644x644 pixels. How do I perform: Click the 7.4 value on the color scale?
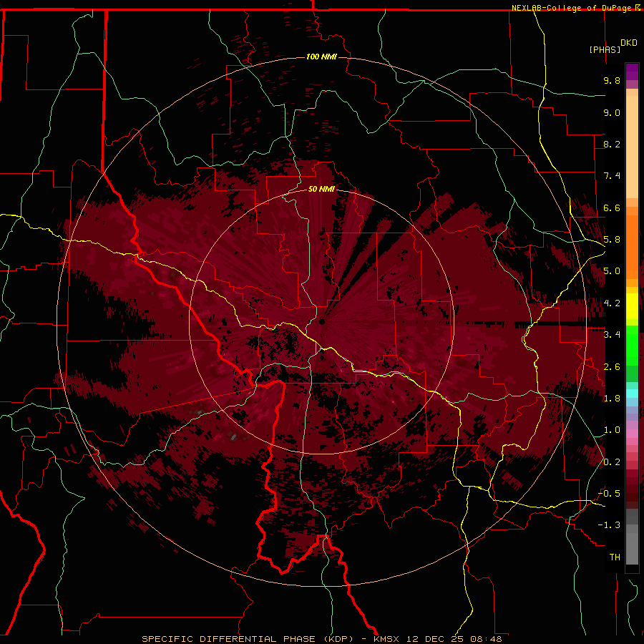coord(612,176)
